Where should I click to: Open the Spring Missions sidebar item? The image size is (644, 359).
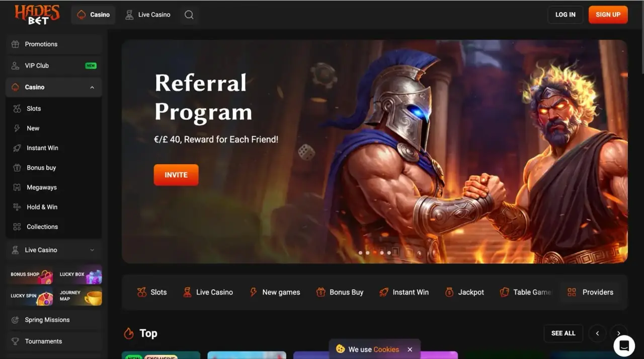[54, 320]
